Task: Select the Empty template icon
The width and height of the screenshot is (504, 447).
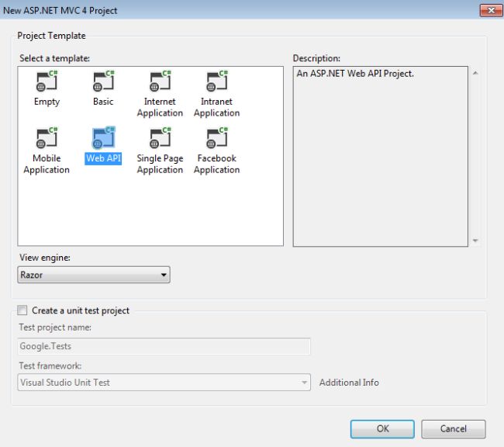Action: point(47,81)
